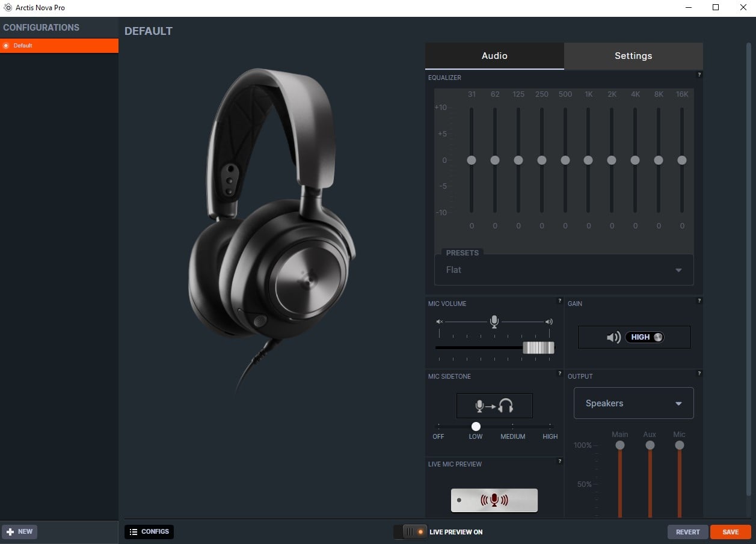Toggle the Live Preview On switch
The width and height of the screenshot is (756, 544).
pyautogui.click(x=410, y=532)
